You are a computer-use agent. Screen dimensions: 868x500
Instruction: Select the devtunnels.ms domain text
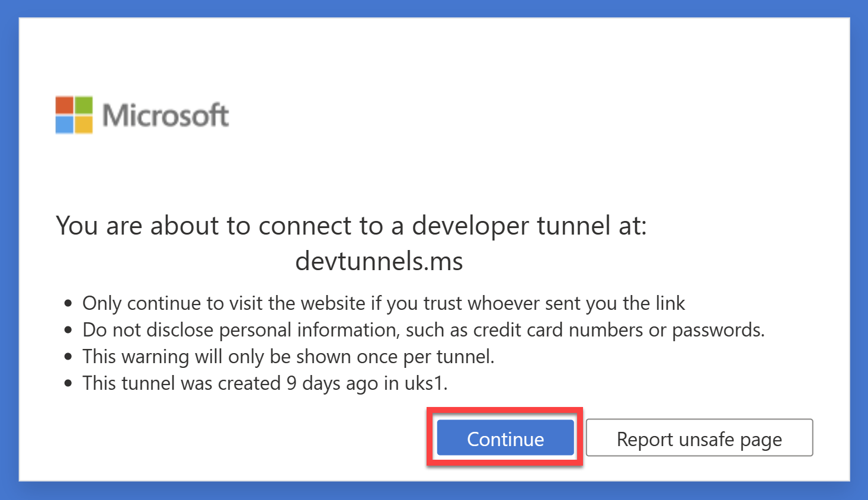(x=379, y=261)
